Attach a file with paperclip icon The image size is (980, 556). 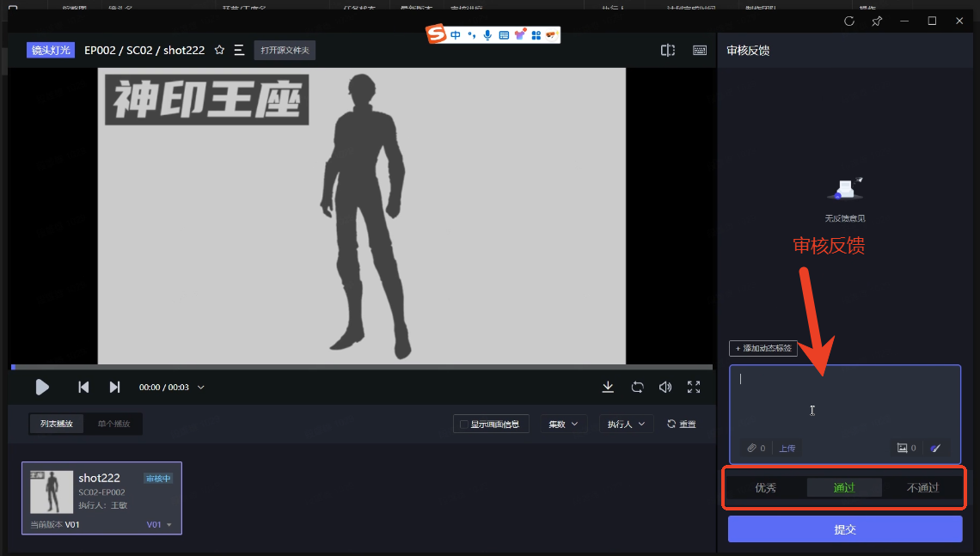752,448
